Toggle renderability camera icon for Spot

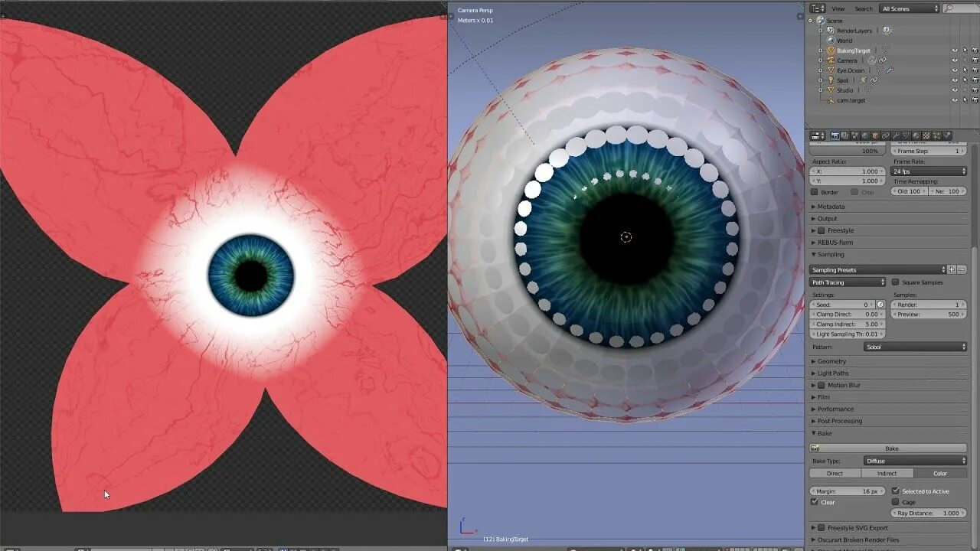point(975,80)
